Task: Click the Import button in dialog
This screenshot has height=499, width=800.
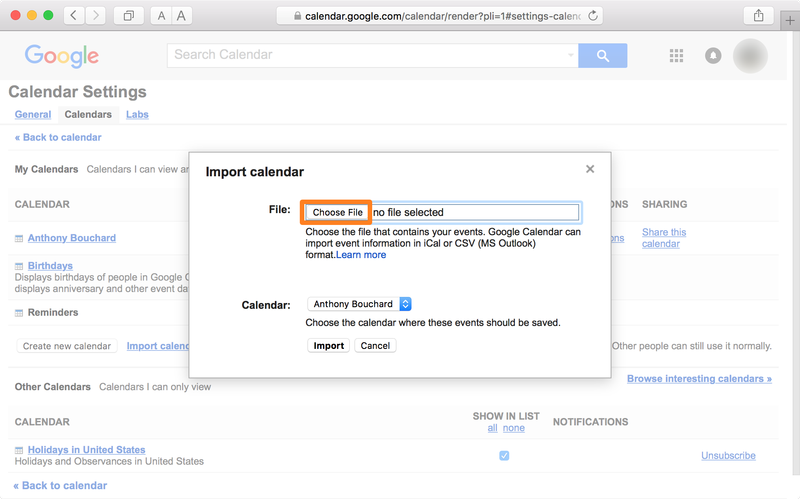Action: [329, 345]
